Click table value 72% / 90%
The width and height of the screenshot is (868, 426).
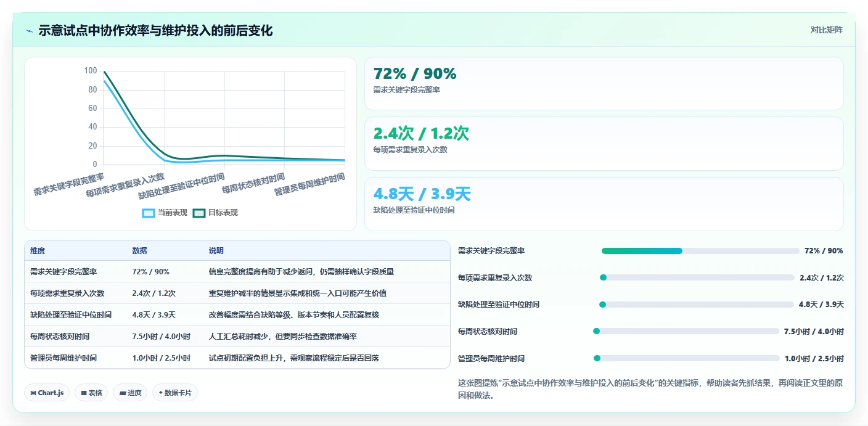click(x=150, y=271)
